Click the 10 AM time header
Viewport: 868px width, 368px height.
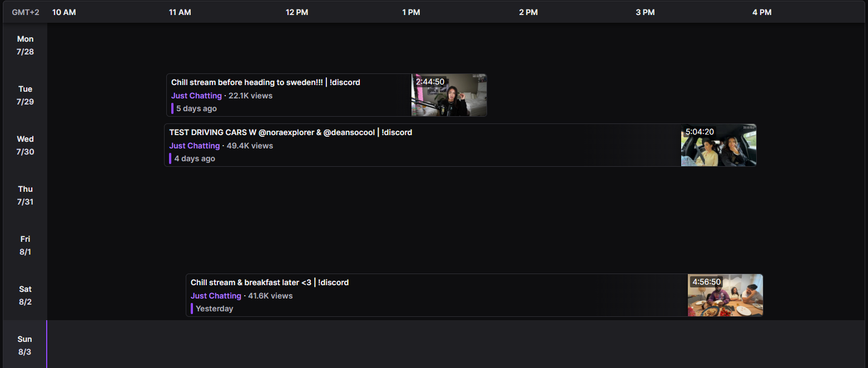tap(64, 12)
